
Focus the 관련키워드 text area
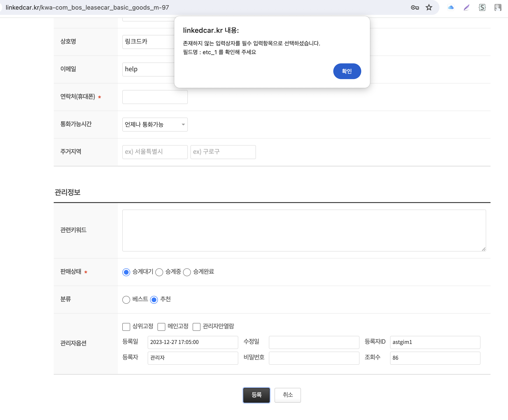[x=304, y=230]
